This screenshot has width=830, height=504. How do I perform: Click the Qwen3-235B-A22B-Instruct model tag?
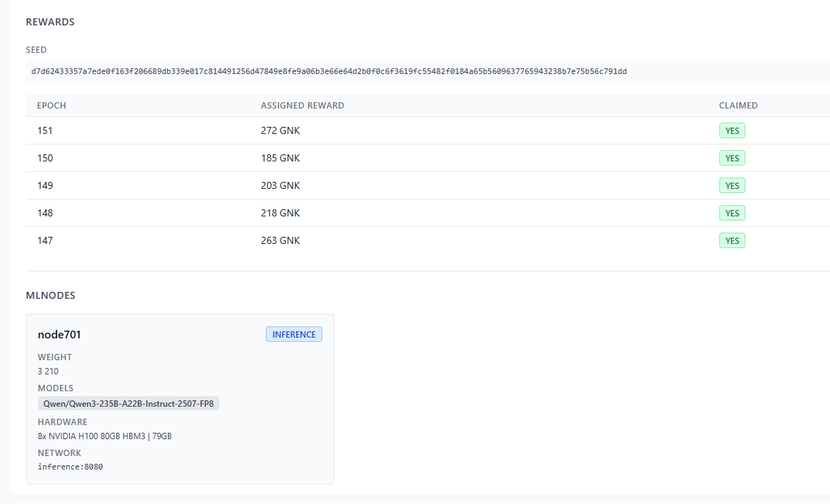pos(128,404)
